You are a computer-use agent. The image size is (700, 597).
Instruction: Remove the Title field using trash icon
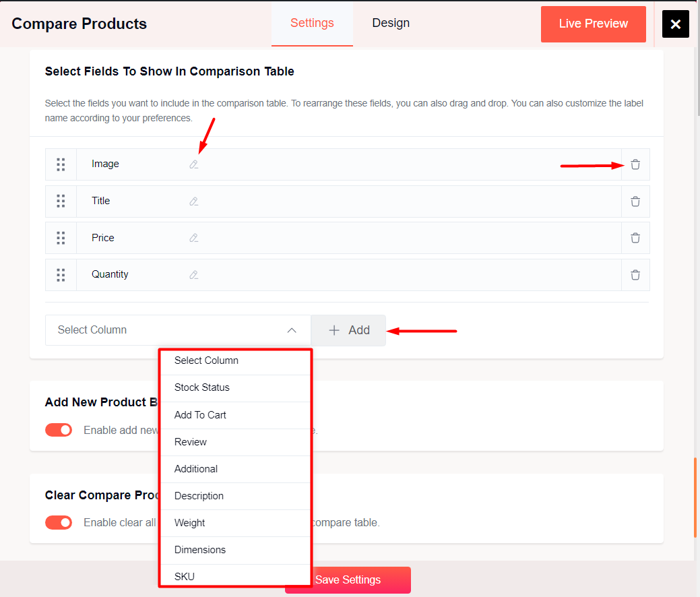pos(635,201)
